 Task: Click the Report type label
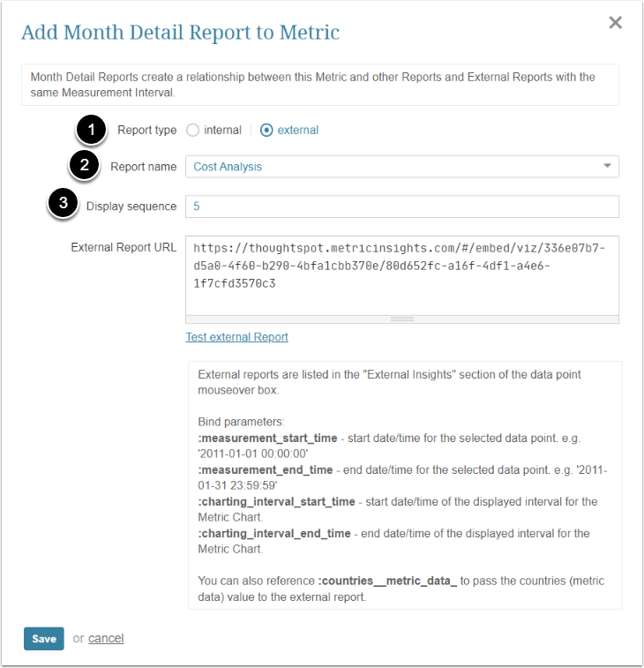[x=146, y=131]
